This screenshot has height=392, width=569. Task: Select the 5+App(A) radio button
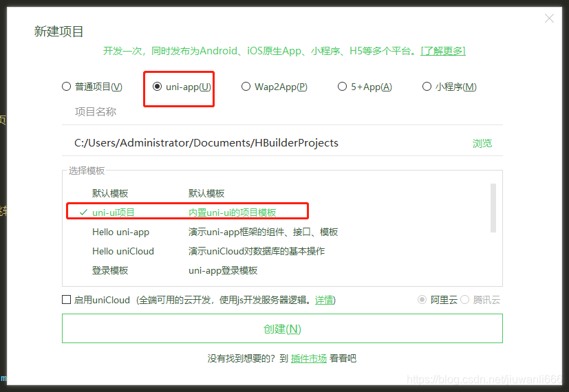(342, 87)
